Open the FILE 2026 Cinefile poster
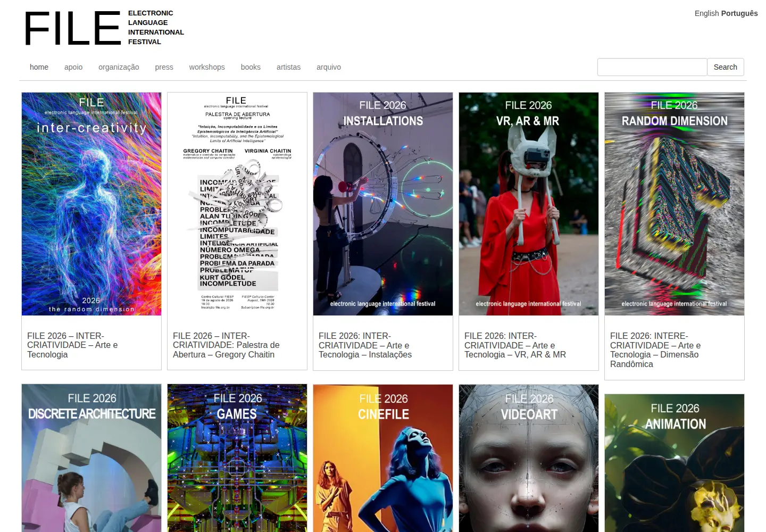Viewport: 766px width, 532px height. (x=383, y=458)
